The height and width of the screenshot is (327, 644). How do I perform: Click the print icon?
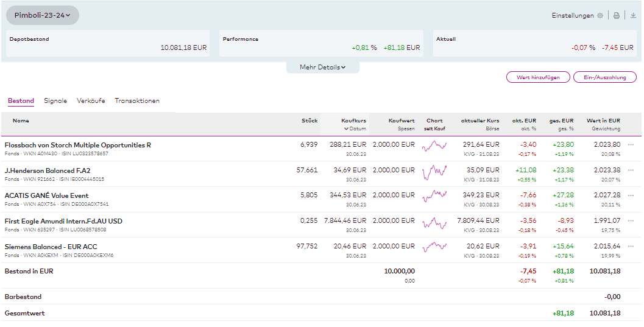[x=617, y=16]
